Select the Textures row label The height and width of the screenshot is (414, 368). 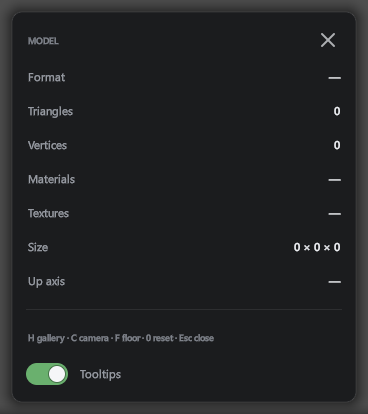coord(48,213)
